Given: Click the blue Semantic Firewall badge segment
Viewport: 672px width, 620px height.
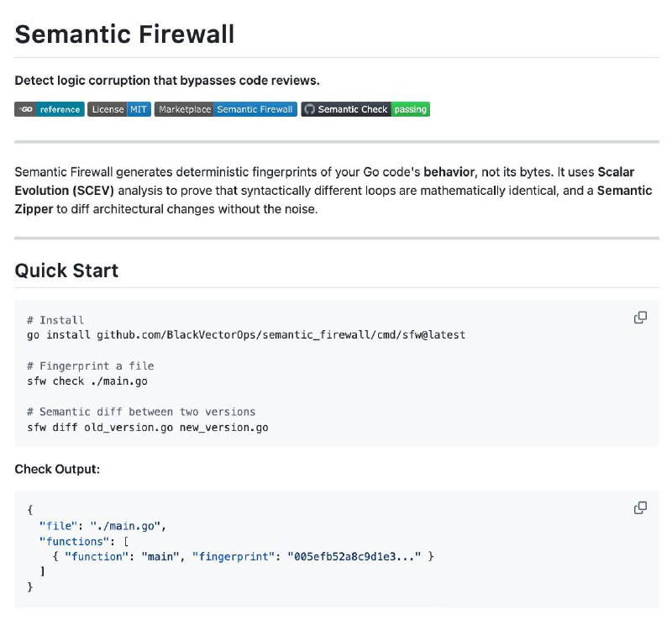Looking at the screenshot, I should [x=255, y=109].
